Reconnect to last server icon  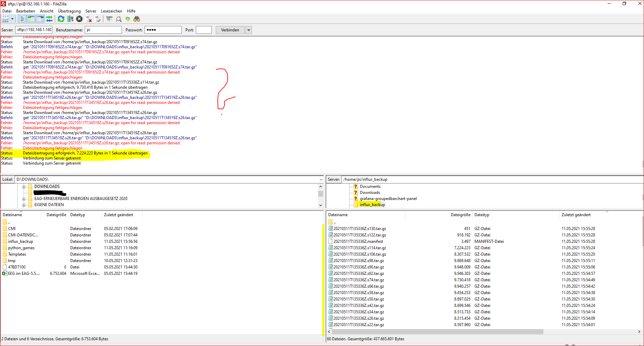(x=98, y=19)
